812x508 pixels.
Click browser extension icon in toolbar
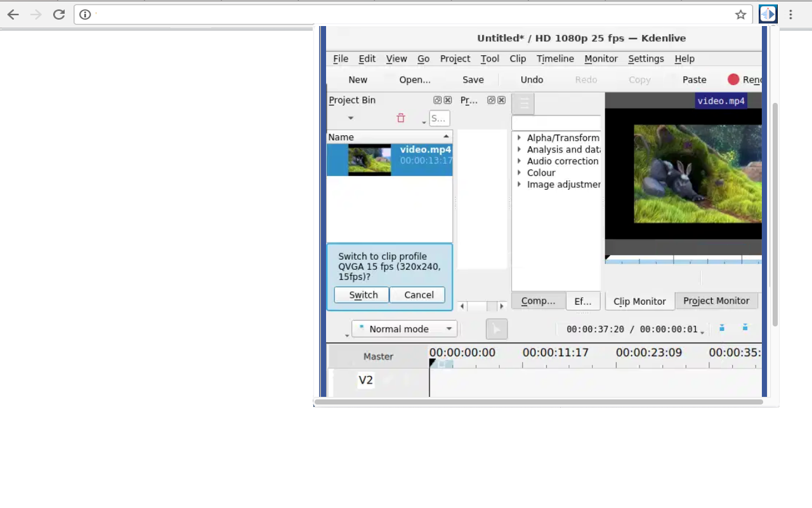[768, 15]
